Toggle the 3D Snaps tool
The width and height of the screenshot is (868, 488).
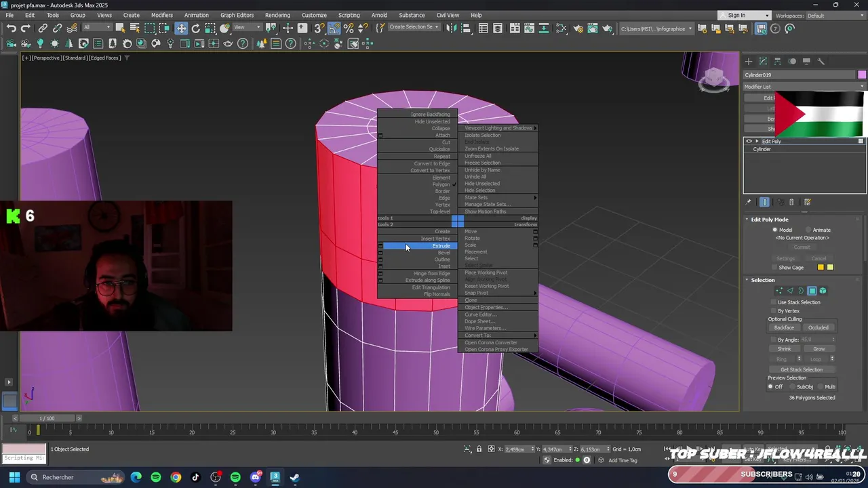click(319, 28)
